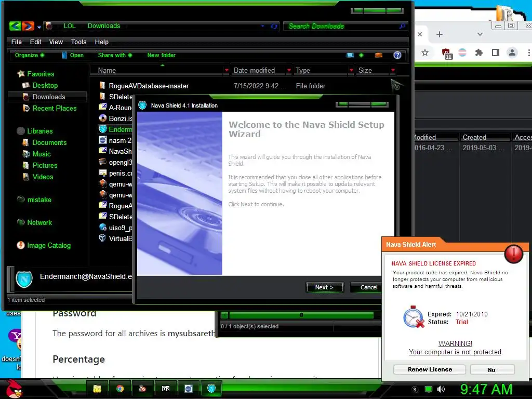Click LOL in the address breadcrumb
Image resolution: width=532 pixels, height=399 pixels.
click(x=70, y=26)
